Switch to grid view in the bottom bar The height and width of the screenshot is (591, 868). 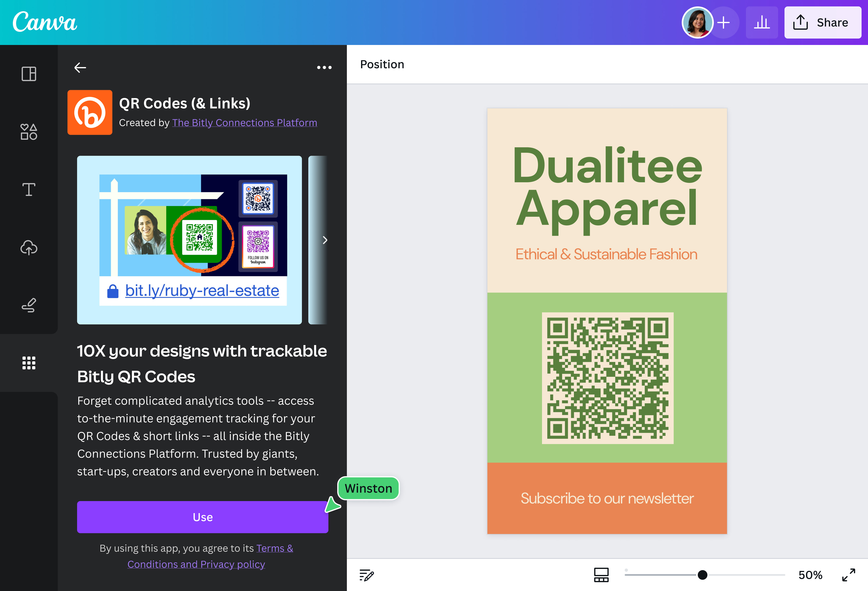pyautogui.click(x=601, y=575)
